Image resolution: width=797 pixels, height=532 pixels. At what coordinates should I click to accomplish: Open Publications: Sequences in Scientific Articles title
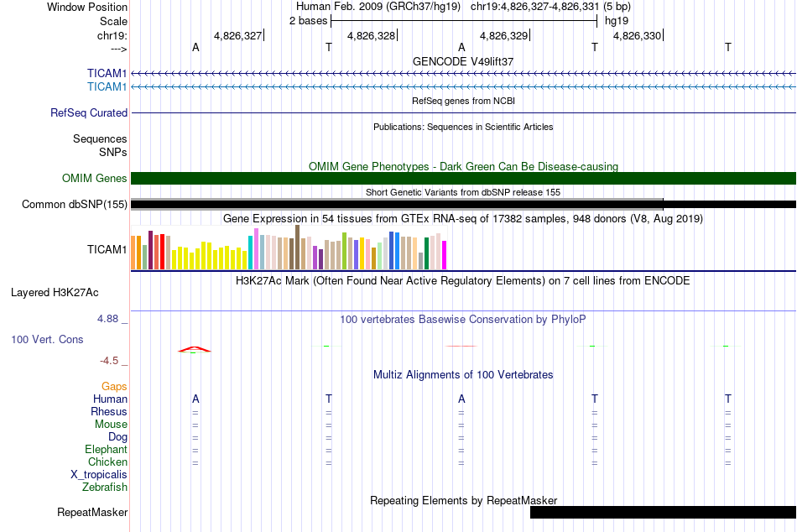pos(463,127)
